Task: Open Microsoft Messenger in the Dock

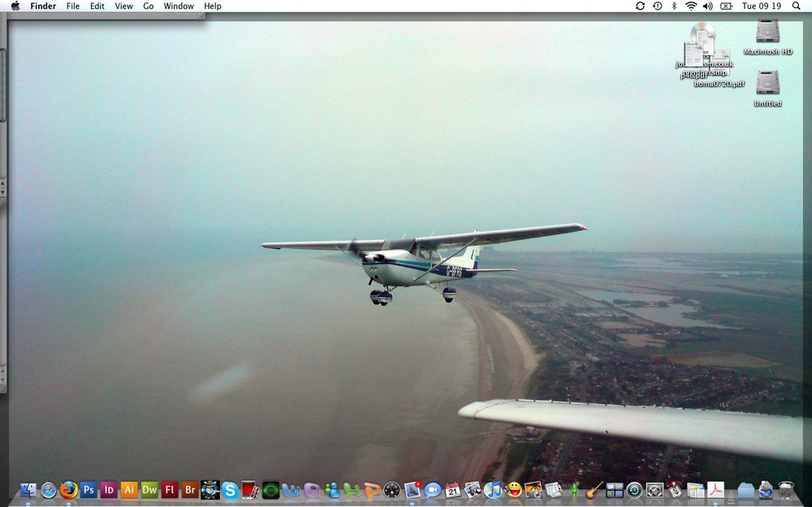Action: coord(331,489)
